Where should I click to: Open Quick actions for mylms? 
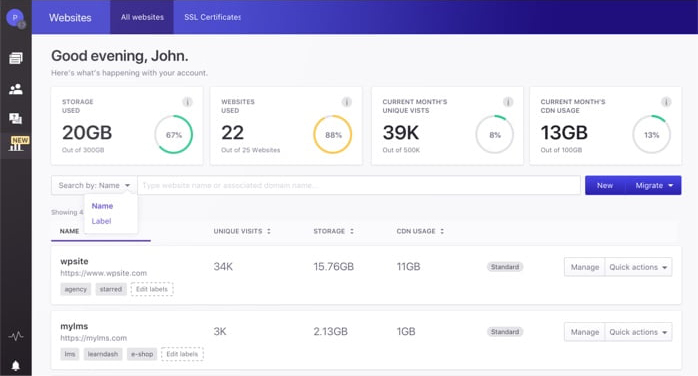pos(638,332)
